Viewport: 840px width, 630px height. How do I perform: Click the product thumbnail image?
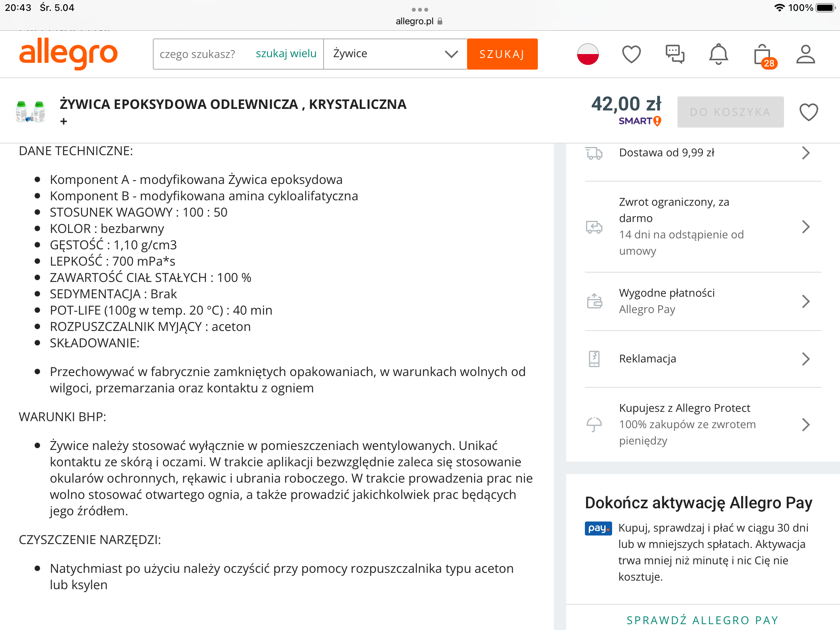[x=31, y=112]
